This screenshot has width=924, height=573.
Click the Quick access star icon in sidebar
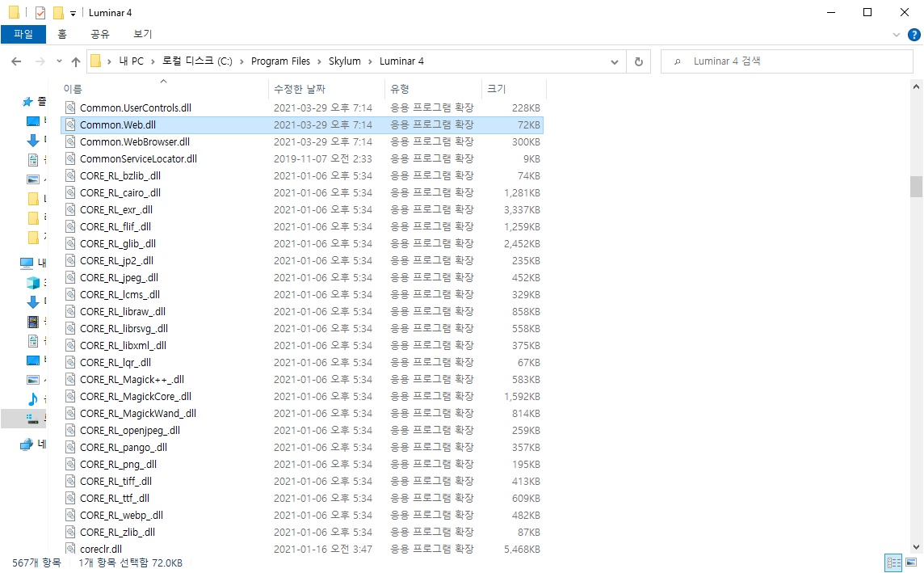pos(27,102)
